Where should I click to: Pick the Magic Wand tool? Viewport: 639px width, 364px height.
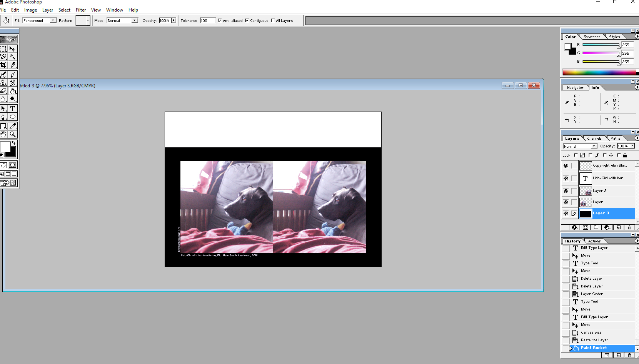[13, 57]
